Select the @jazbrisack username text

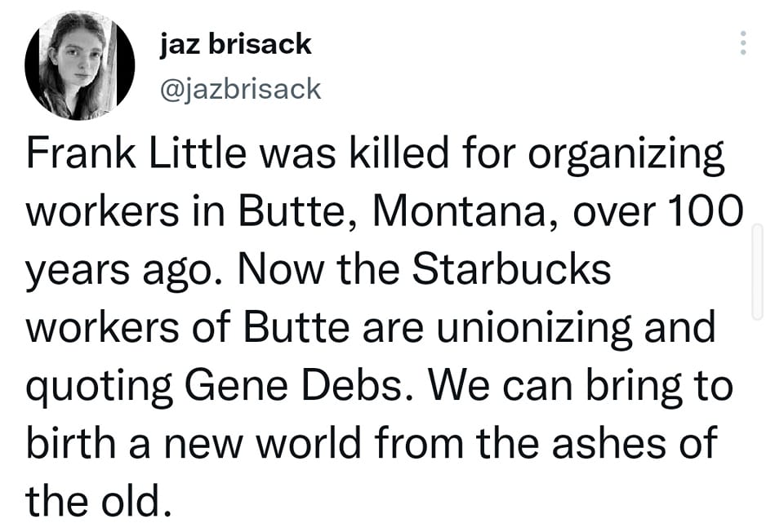[239, 90]
